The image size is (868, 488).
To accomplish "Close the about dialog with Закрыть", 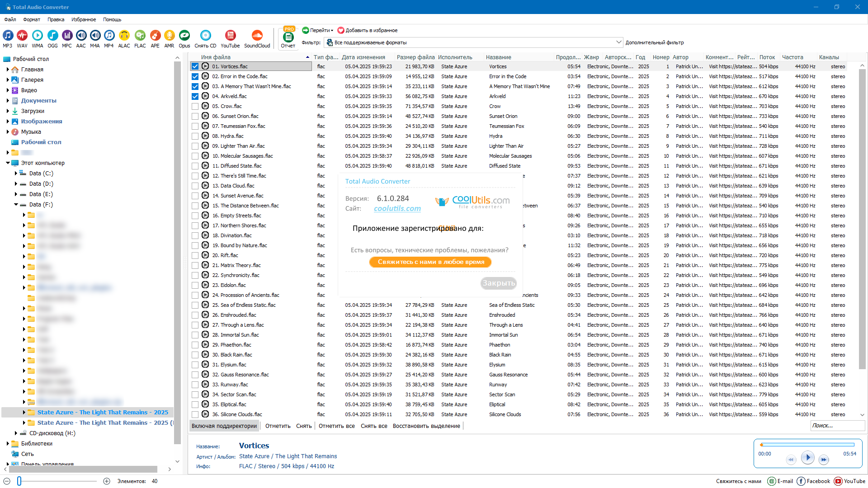I will [x=499, y=283].
